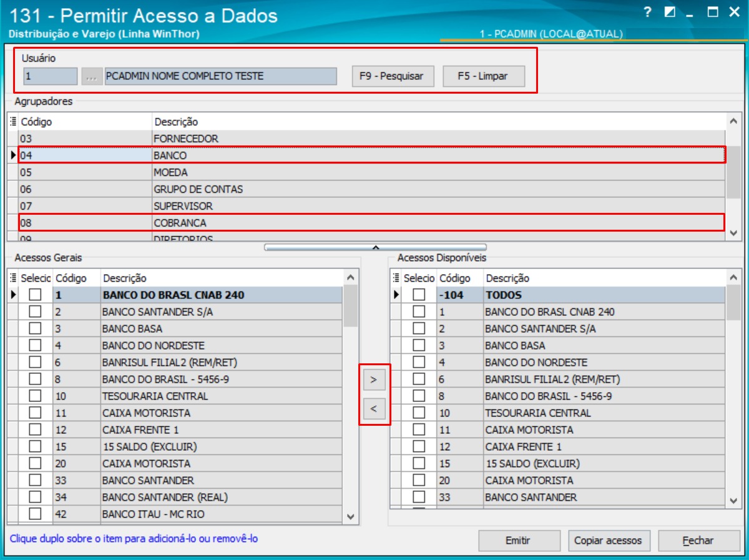Check BANCO ITAU - MC RIO checkbox

click(36, 514)
